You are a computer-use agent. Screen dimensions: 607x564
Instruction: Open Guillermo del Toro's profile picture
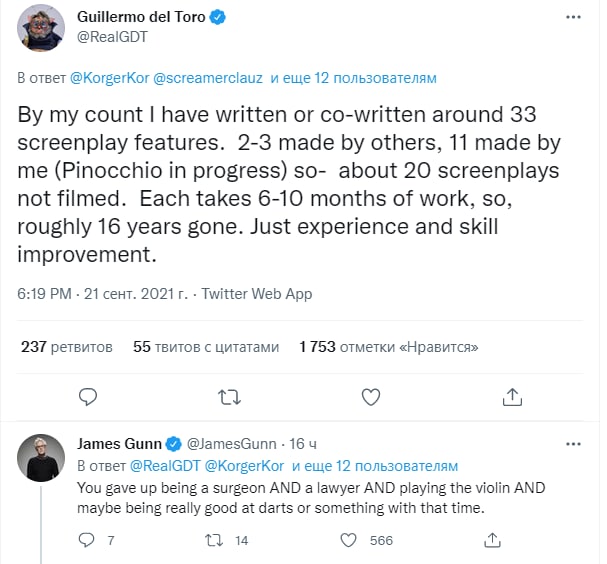tap(42, 33)
